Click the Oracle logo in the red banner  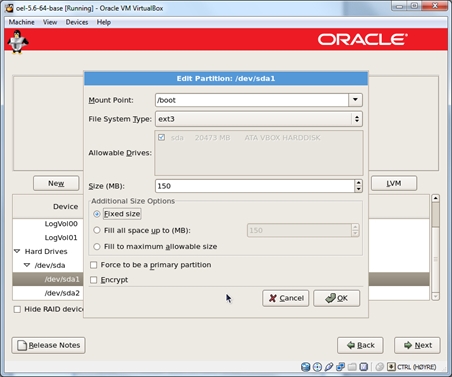362,39
